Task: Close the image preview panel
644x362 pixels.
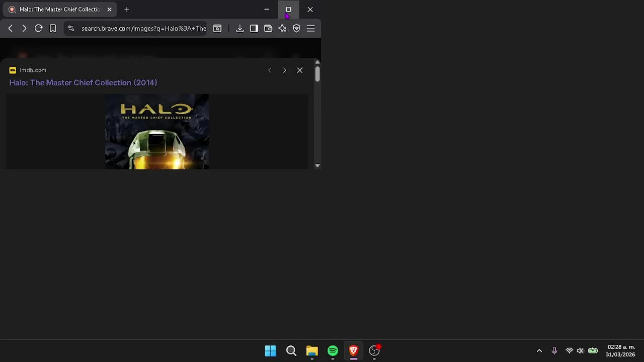Action: 300,70
